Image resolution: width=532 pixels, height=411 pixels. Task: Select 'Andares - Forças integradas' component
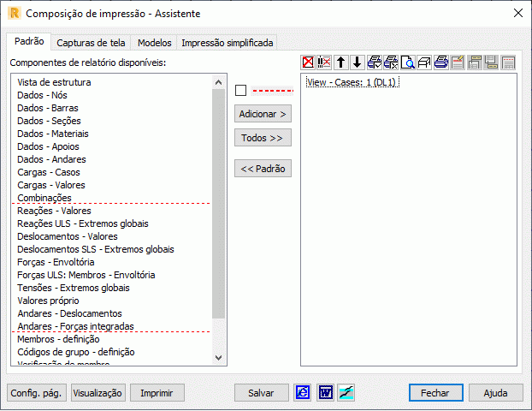click(x=75, y=326)
